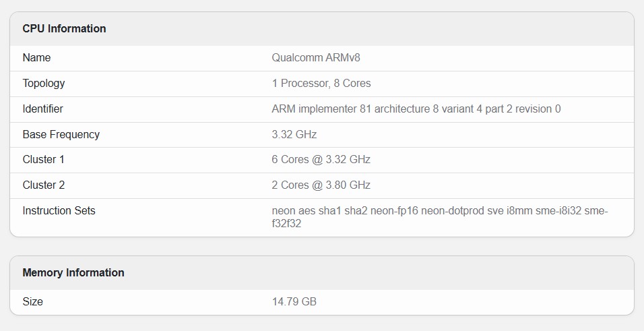Screen dimensions: 644x331
Task: Click the wrapped 'f32f32' text line
Action: pyautogui.click(x=286, y=224)
